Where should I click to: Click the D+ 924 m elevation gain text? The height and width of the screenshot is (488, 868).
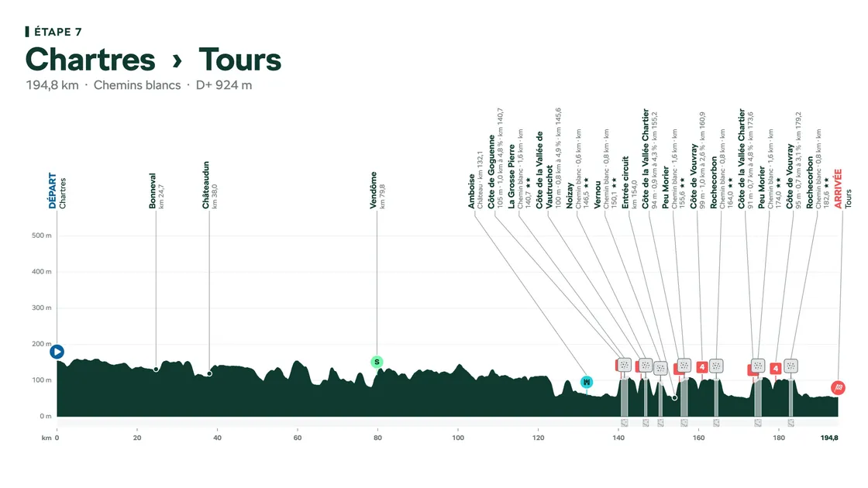(x=224, y=85)
